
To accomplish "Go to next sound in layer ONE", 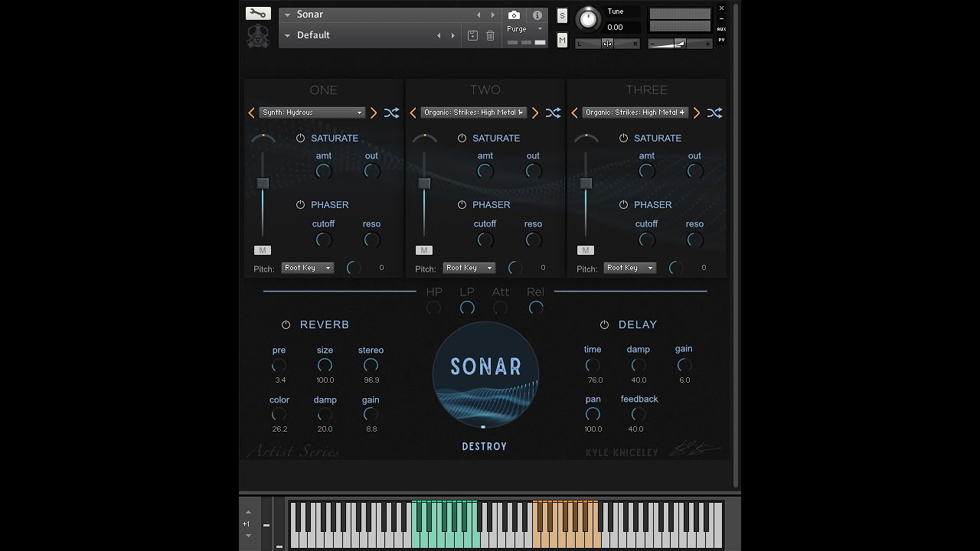I will point(374,112).
